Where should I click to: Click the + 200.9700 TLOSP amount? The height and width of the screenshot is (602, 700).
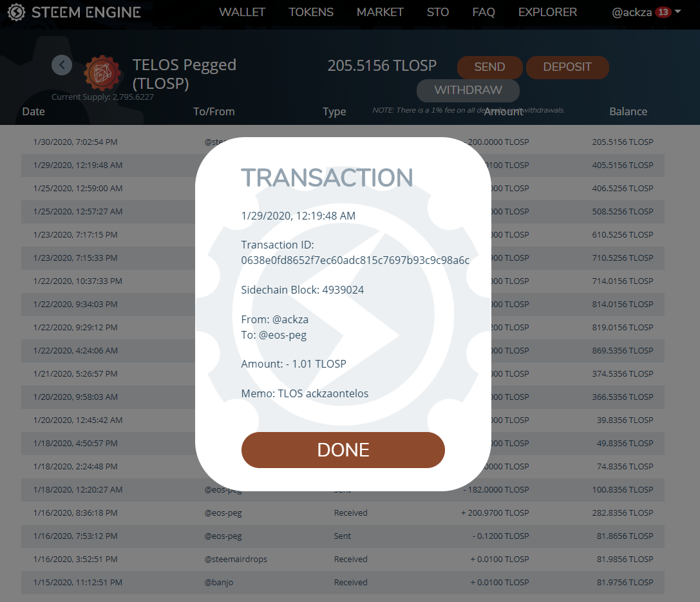click(495, 513)
